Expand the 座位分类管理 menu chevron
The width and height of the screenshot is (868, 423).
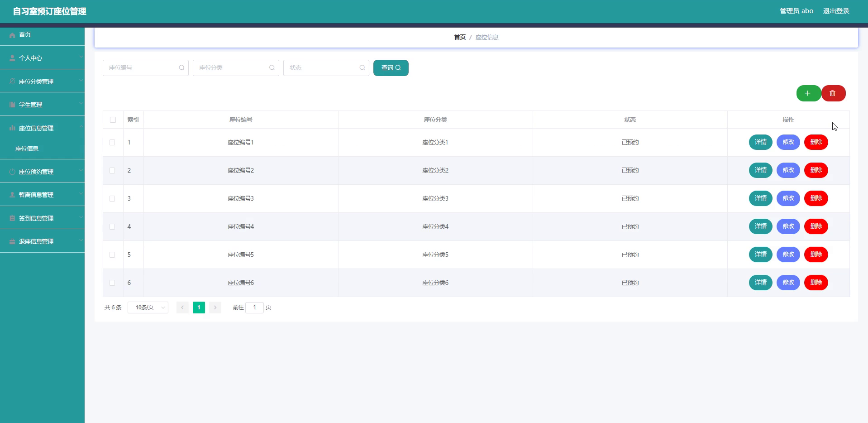[81, 80]
